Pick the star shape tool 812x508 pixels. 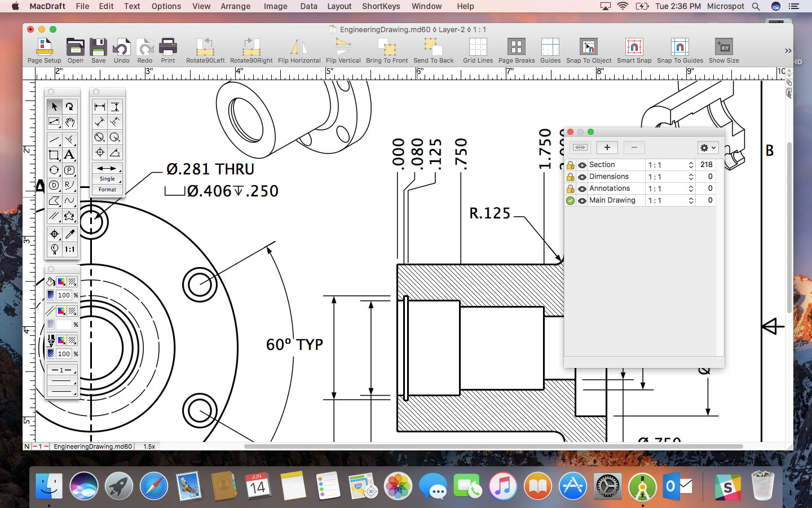point(69,216)
